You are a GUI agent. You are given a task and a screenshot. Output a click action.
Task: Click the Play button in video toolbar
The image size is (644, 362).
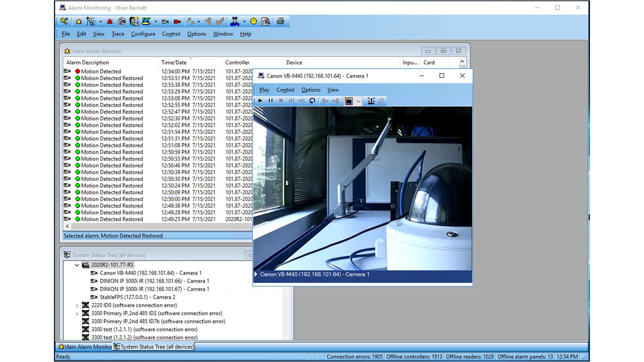[x=260, y=101]
